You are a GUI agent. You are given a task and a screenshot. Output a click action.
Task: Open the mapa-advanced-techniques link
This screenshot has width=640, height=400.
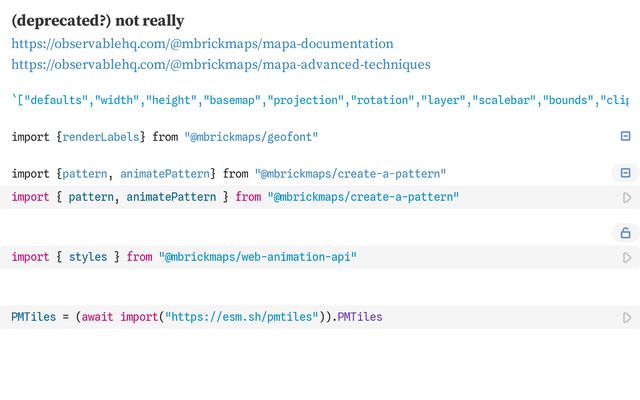(221, 64)
